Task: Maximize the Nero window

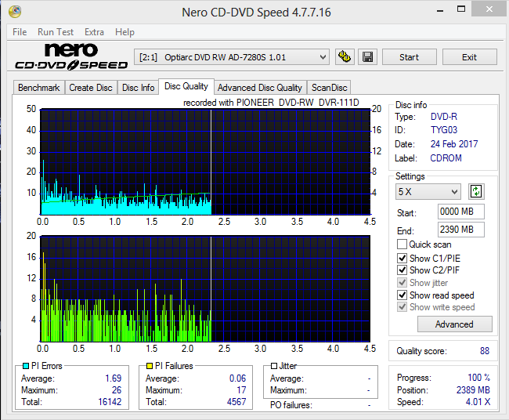Action: click(x=461, y=9)
